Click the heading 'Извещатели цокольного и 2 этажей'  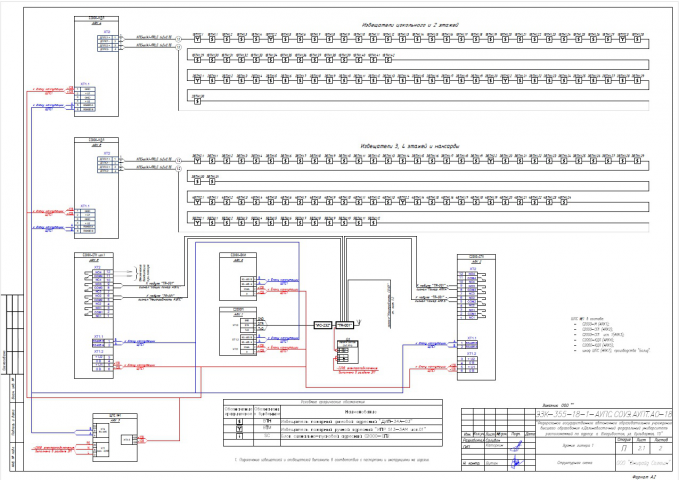pos(410,25)
